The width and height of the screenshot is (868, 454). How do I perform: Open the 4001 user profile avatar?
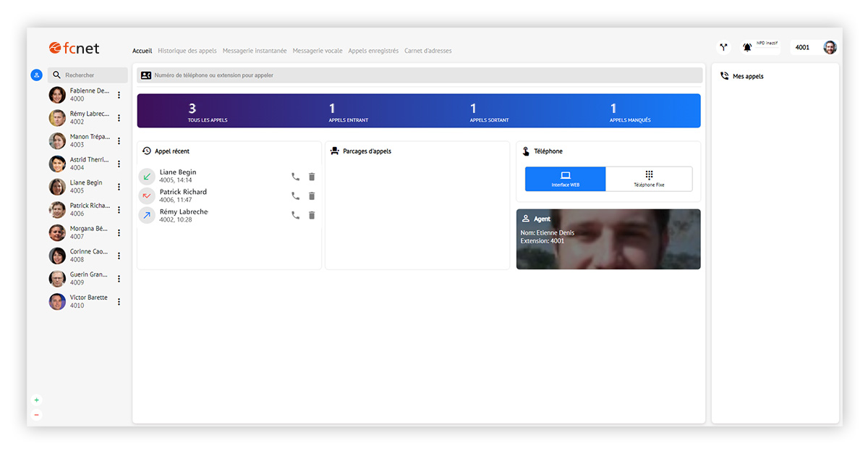(x=830, y=47)
